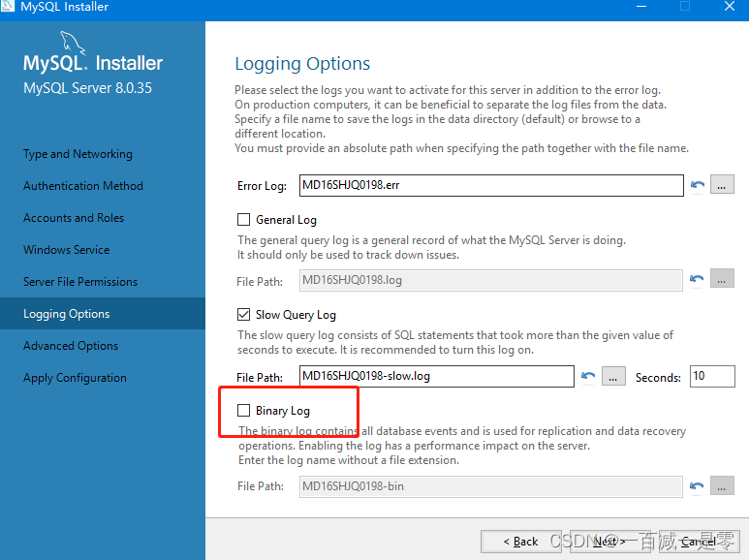
Task: Browse for General Log file path
Action: [722, 279]
